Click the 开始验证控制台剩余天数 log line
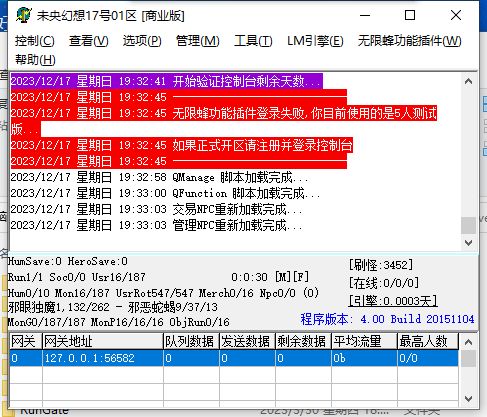 pyautogui.click(x=166, y=81)
